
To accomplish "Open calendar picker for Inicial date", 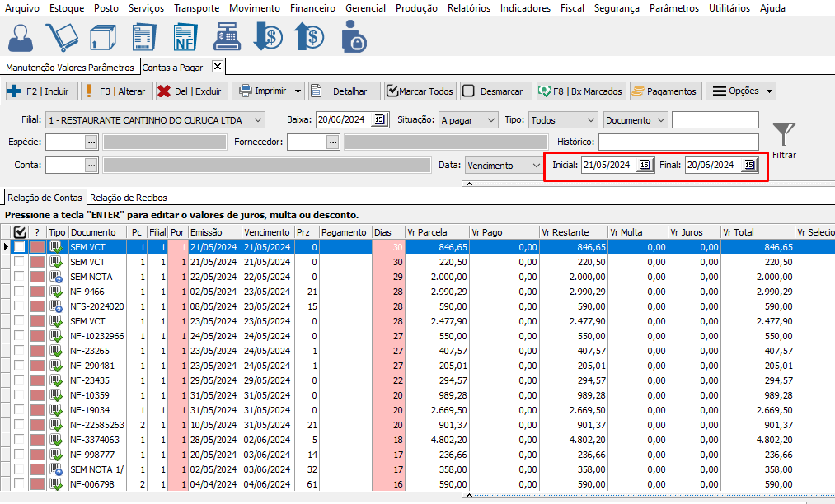I will click(x=645, y=165).
